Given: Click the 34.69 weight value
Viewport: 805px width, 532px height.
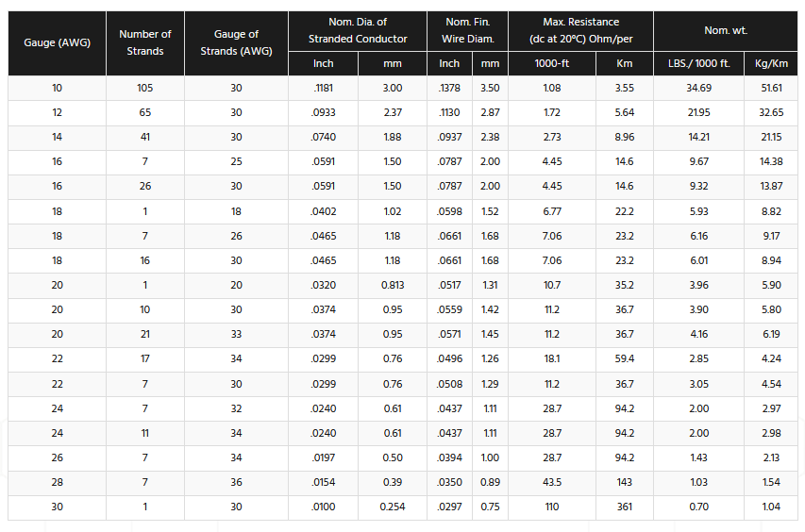Looking at the screenshot, I should 698,88.
